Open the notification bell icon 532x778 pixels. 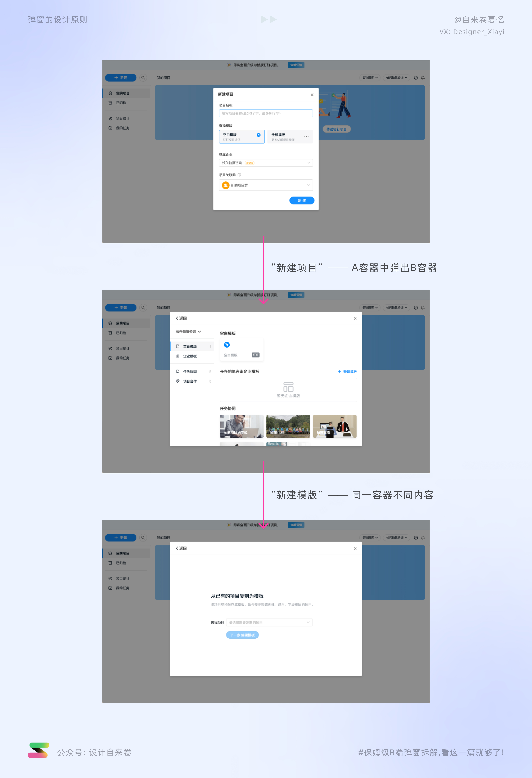coord(423,78)
